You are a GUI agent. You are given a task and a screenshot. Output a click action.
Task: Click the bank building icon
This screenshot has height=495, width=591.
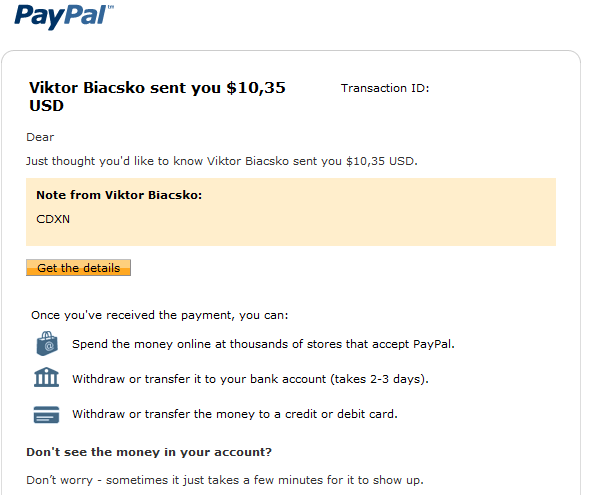(46, 377)
